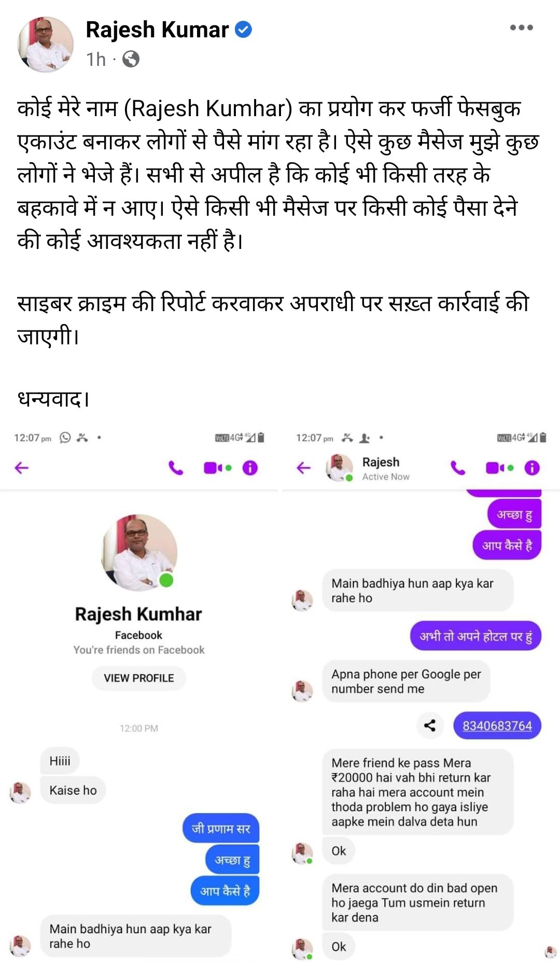Click the public audience globe icon

pos(131,59)
